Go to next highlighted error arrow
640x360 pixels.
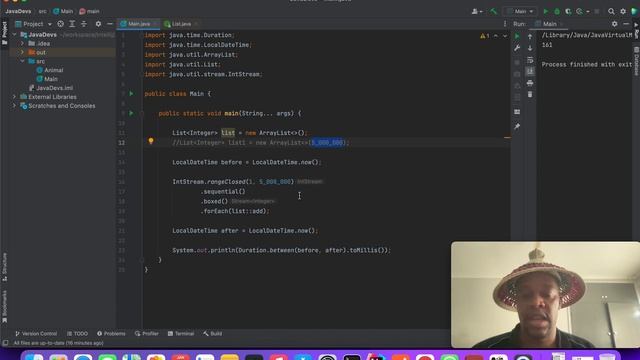(x=505, y=36)
